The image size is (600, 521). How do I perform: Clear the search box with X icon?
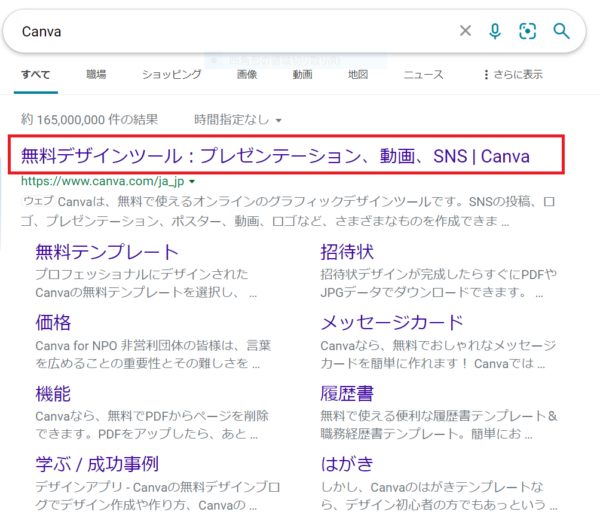[465, 31]
